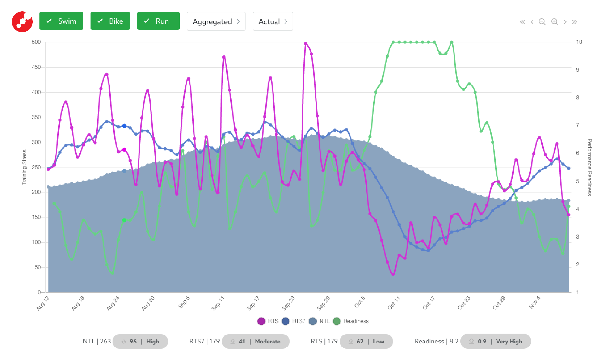Screen dimensions: 614x364
Task: Open the Actual dropdown
Action: tap(273, 22)
